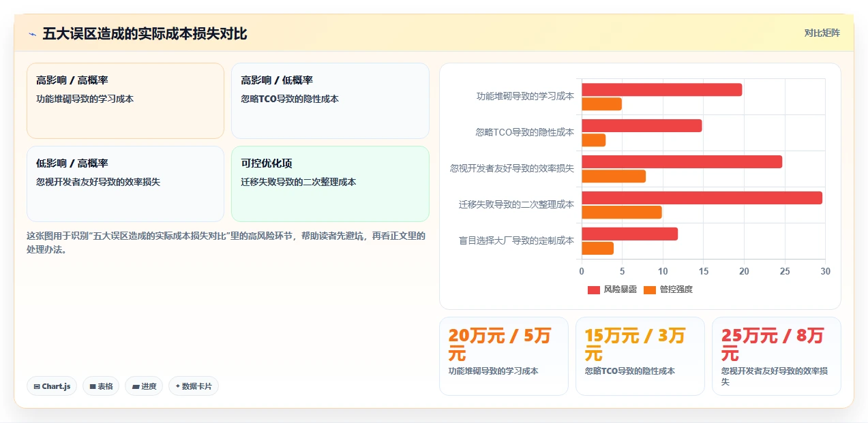Click the x-axis tick value 15
The height and width of the screenshot is (423, 868).
[704, 271]
